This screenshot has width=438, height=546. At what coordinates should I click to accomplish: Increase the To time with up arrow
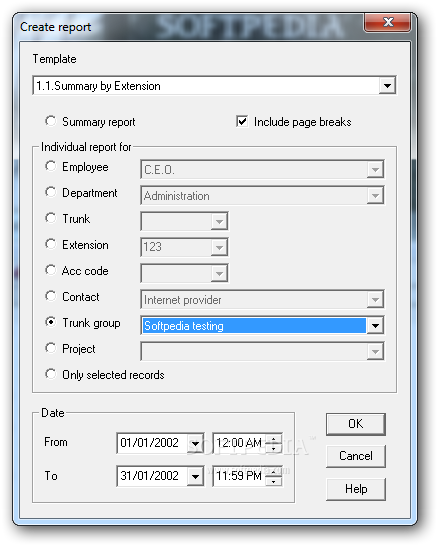click(274, 472)
